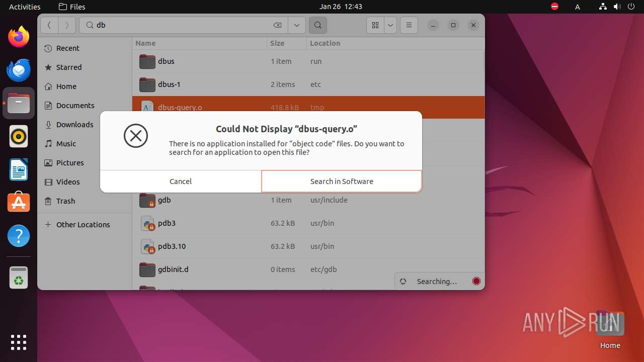This screenshot has height=362, width=644.
Task: Open the Activities overview
Action: [x=25, y=7]
